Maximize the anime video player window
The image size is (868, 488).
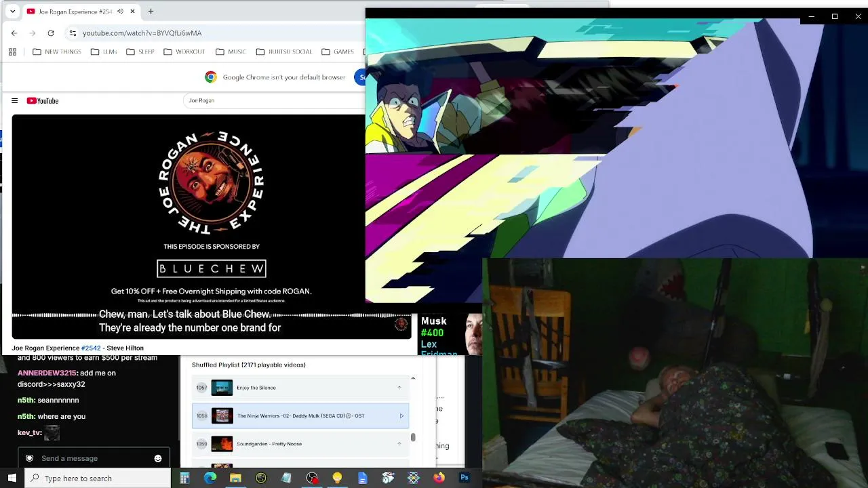coord(835,16)
